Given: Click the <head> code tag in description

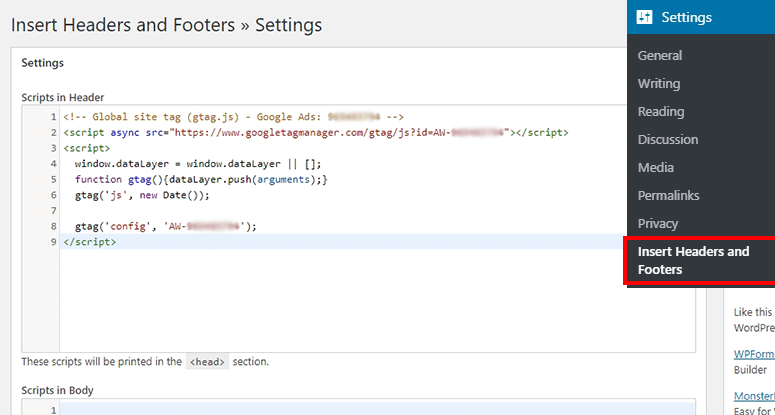Looking at the screenshot, I should (208, 362).
